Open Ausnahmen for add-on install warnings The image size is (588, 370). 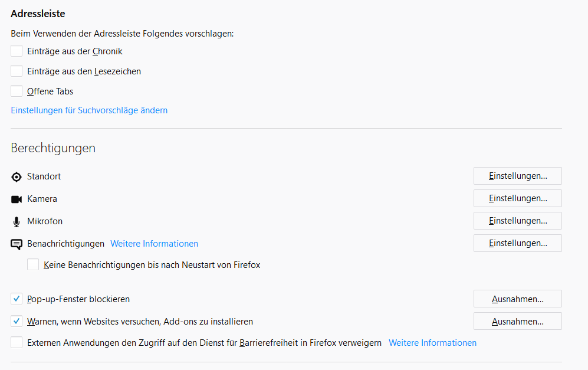(x=517, y=321)
